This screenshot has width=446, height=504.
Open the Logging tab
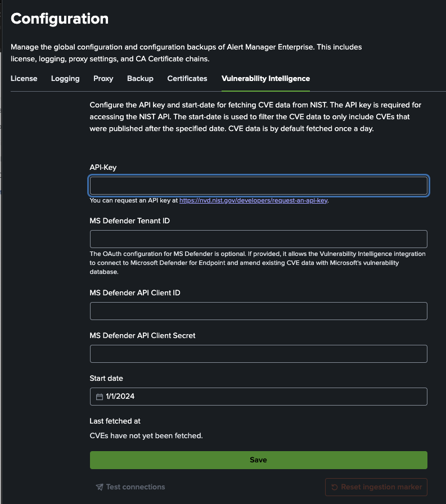pyautogui.click(x=65, y=79)
